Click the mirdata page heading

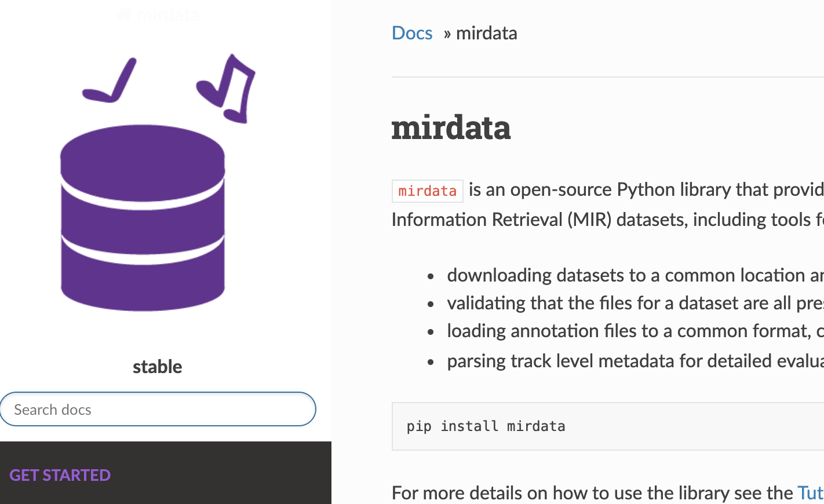pyautogui.click(x=451, y=127)
